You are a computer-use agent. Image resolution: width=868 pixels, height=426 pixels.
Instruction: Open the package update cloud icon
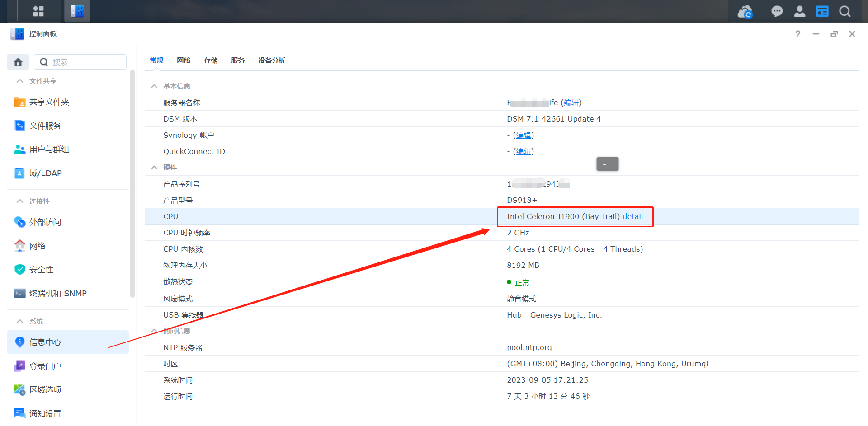(x=745, y=12)
